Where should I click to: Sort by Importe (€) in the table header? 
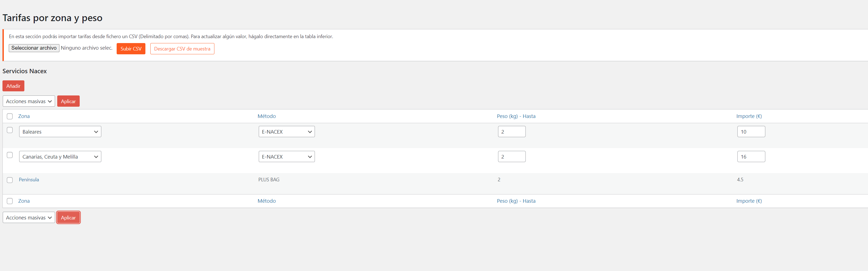pyautogui.click(x=749, y=116)
